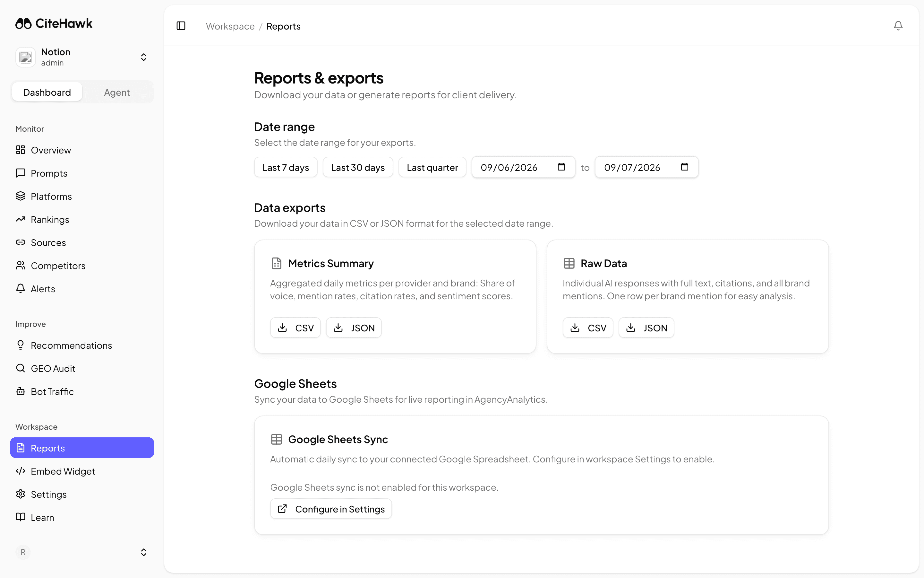Click the Alerts bell icon in sidebar
924x578 pixels.
[21, 289]
